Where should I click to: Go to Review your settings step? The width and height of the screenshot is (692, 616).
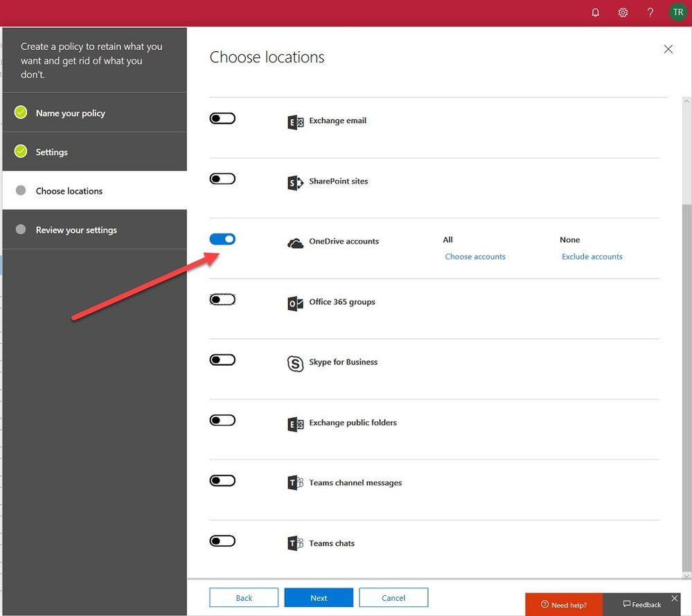point(94,229)
